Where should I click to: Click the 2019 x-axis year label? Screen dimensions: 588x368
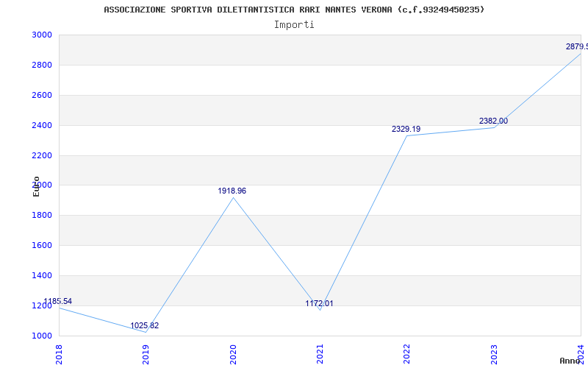coord(146,355)
